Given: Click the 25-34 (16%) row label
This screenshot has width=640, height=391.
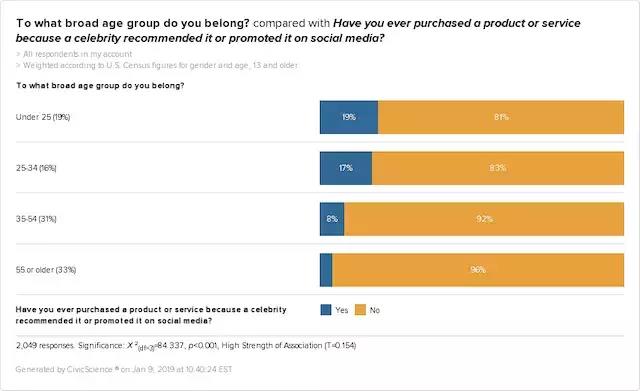Looking at the screenshot, I should click(x=36, y=168).
